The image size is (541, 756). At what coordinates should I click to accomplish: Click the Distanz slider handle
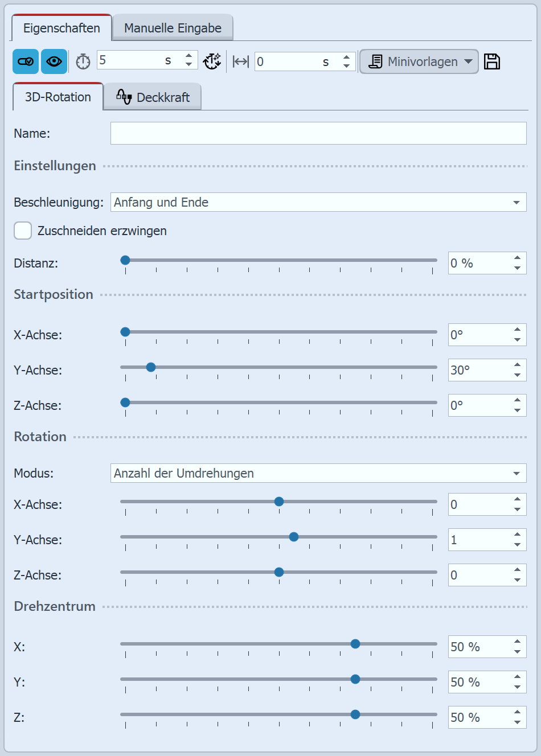[x=125, y=260]
